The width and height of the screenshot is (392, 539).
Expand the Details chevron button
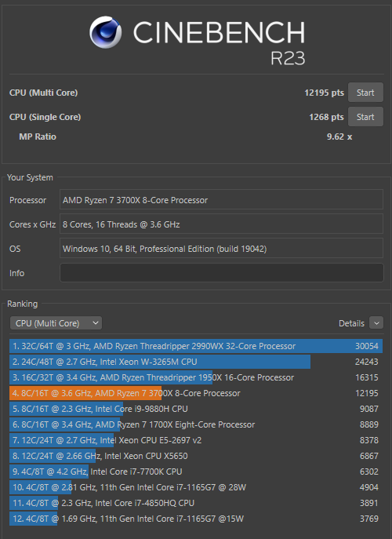(x=376, y=323)
